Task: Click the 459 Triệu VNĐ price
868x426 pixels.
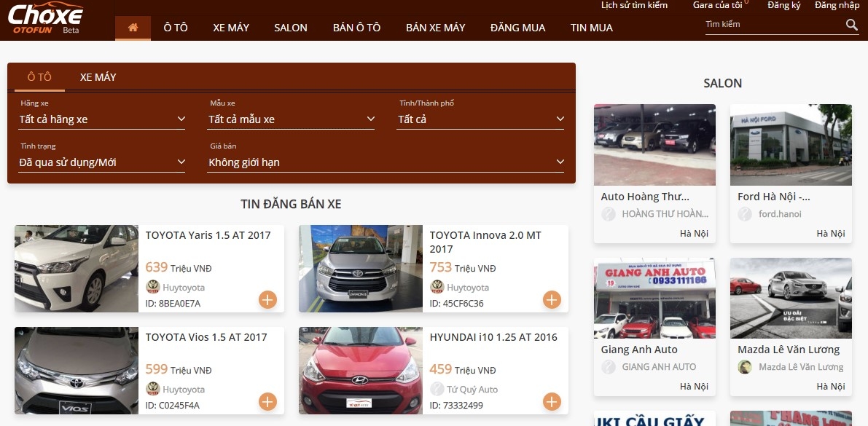Action: 463,369
